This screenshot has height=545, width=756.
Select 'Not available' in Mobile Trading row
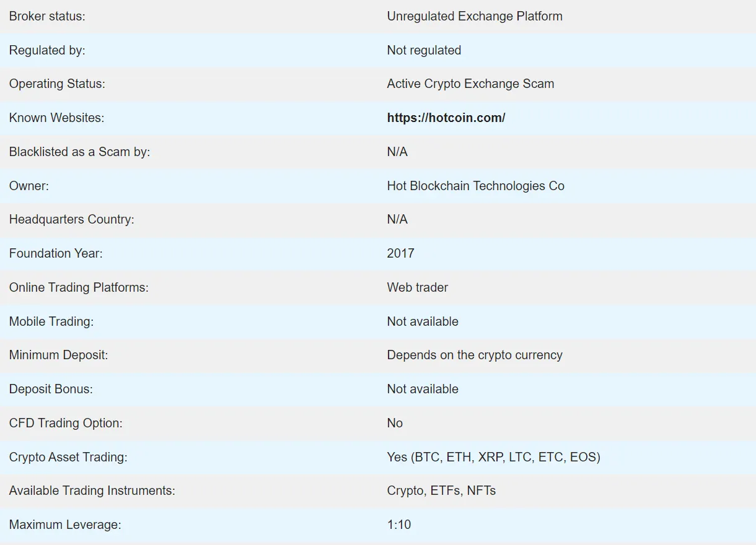(x=423, y=321)
